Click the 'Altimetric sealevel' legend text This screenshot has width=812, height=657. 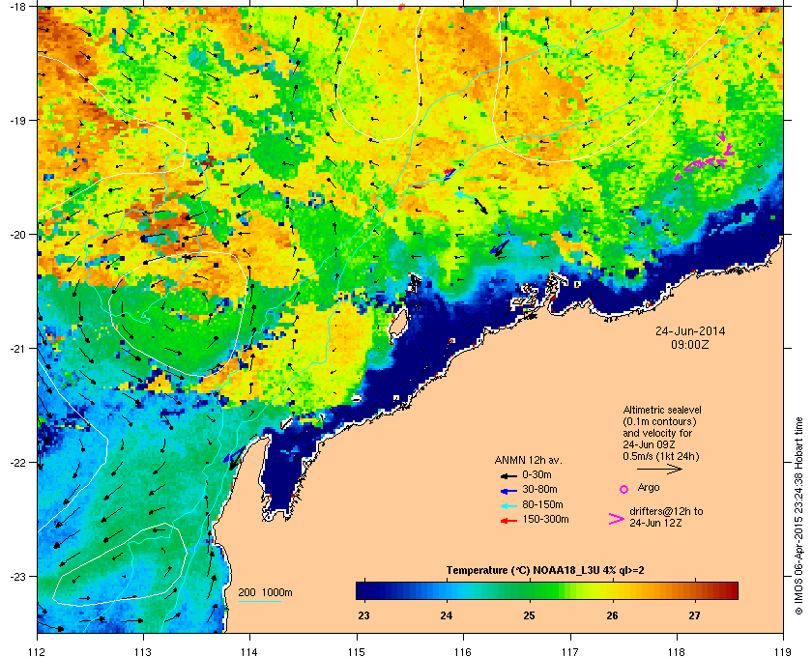[x=662, y=410]
